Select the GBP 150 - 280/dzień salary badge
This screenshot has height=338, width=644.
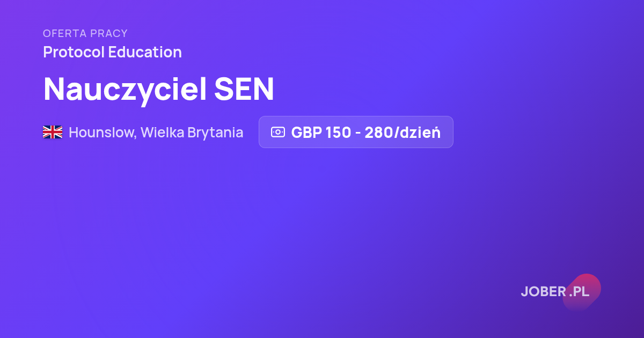click(x=356, y=132)
